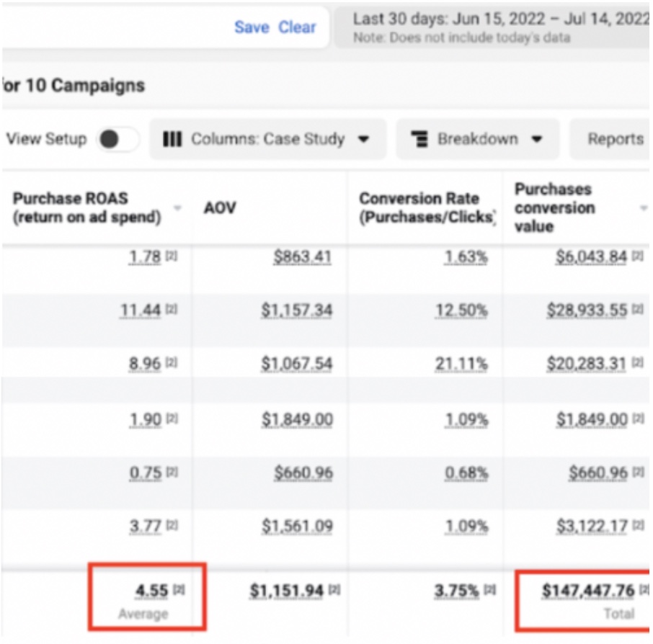Toggle the View Setup switch
653x644 pixels.
tap(117, 139)
